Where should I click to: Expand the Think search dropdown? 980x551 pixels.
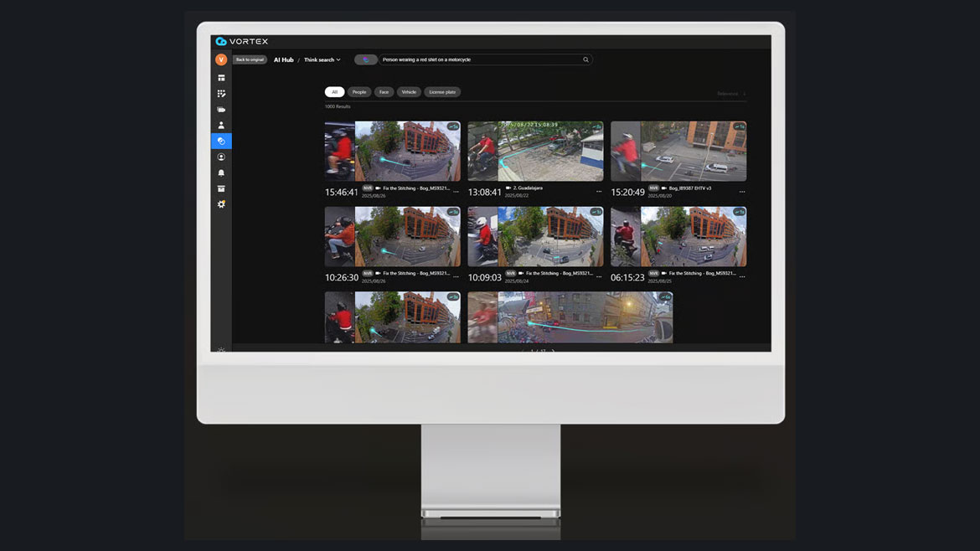322,60
